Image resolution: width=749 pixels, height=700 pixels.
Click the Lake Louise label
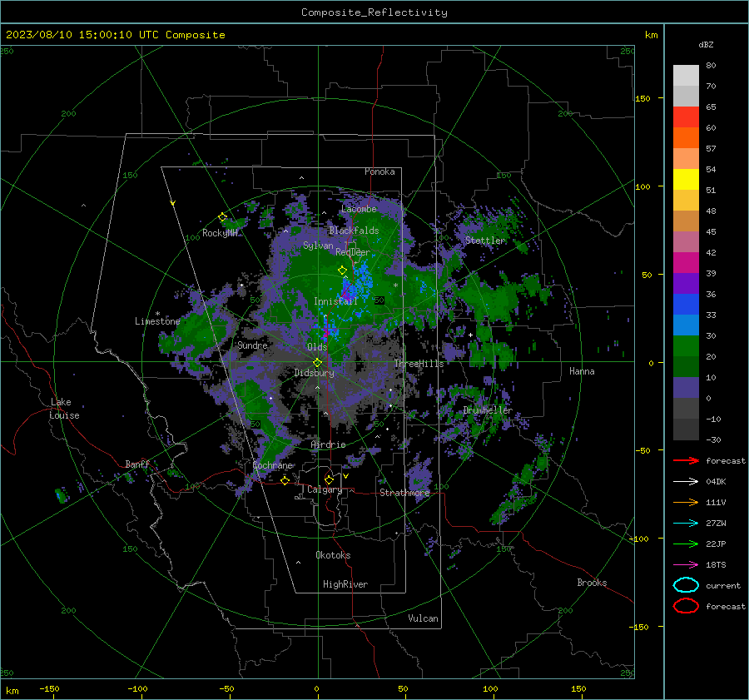pos(64,409)
